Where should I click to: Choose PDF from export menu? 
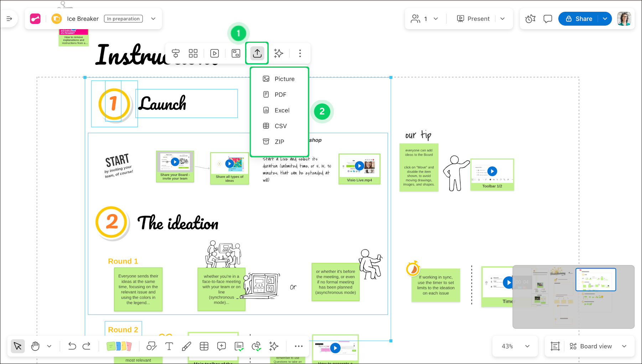[280, 95]
